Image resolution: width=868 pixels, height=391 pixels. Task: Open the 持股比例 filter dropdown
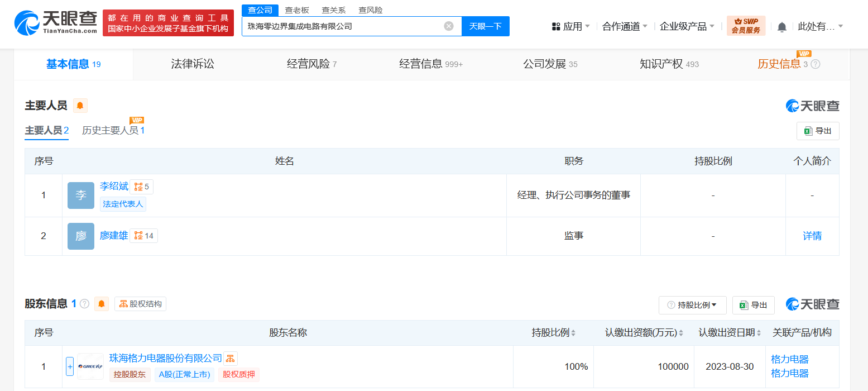tap(692, 305)
